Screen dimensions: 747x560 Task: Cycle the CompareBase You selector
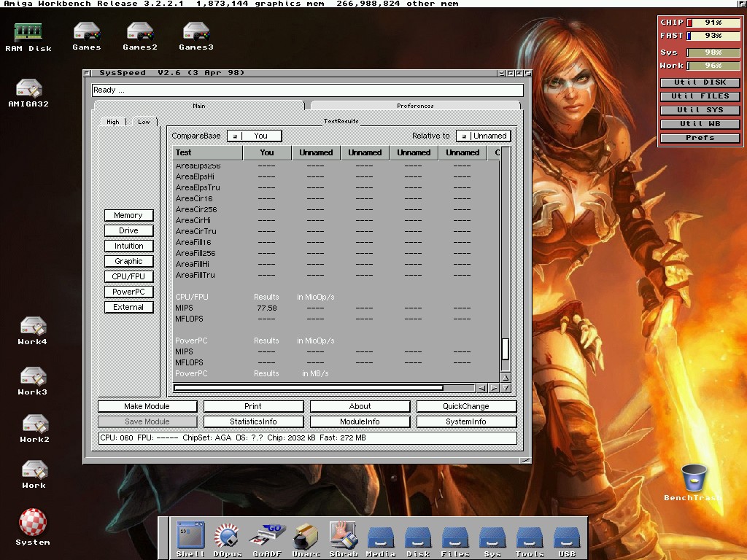click(x=255, y=136)
